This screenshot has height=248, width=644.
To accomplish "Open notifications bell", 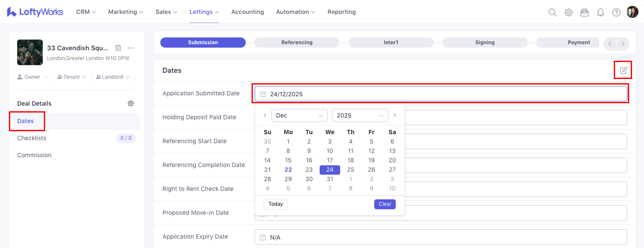I will [x=600, y=12].
